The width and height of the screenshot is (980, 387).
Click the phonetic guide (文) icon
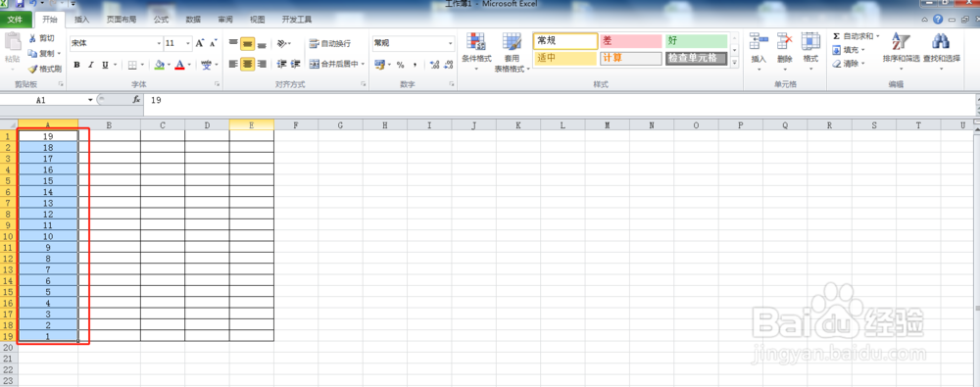(x=206, y=65)
